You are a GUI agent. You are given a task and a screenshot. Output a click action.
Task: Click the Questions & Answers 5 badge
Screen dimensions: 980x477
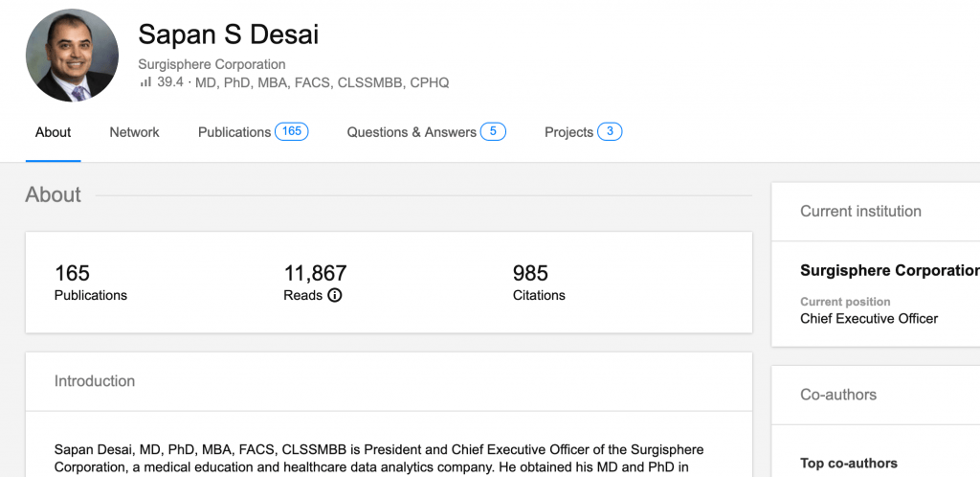click(493, 131)
